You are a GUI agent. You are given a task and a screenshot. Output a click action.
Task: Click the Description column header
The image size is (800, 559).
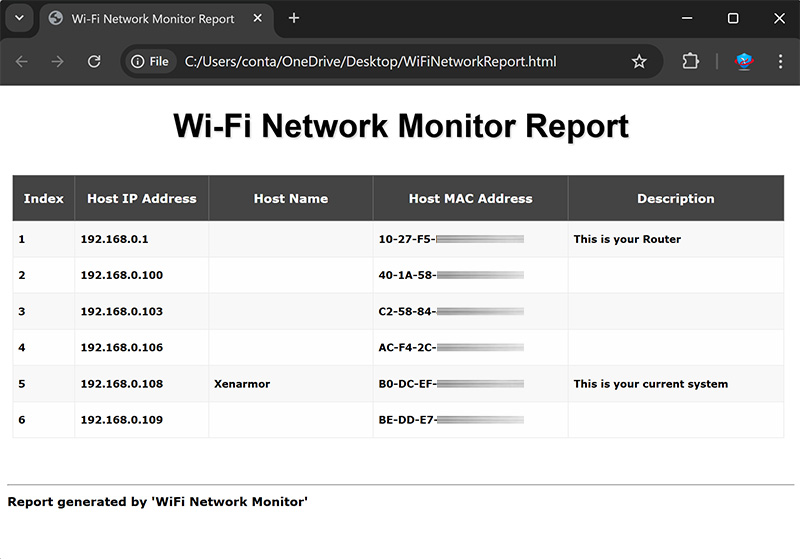675,199
